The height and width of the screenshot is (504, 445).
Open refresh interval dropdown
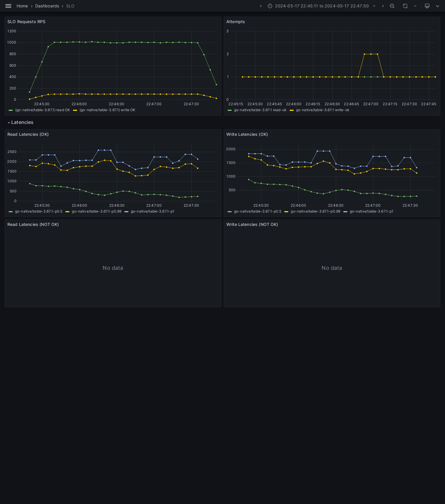[x=415, y=6]
